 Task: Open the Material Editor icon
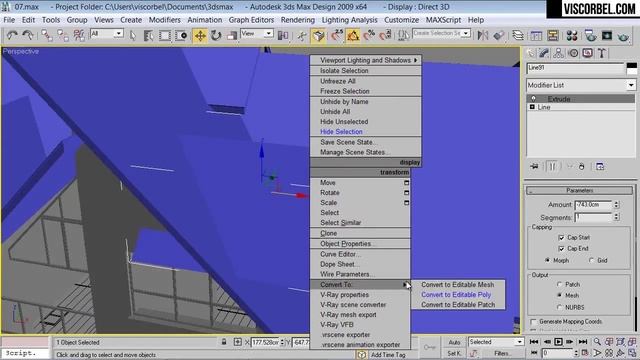tap(571, 36)
